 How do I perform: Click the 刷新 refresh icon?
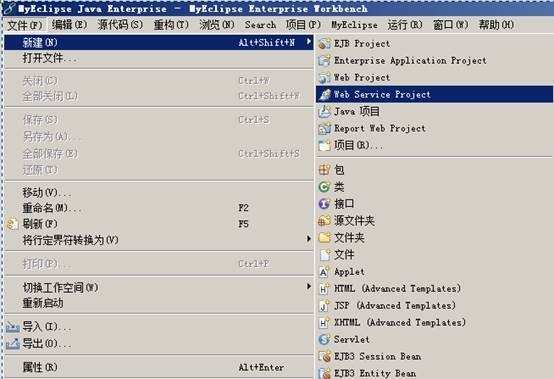point(13,224)
